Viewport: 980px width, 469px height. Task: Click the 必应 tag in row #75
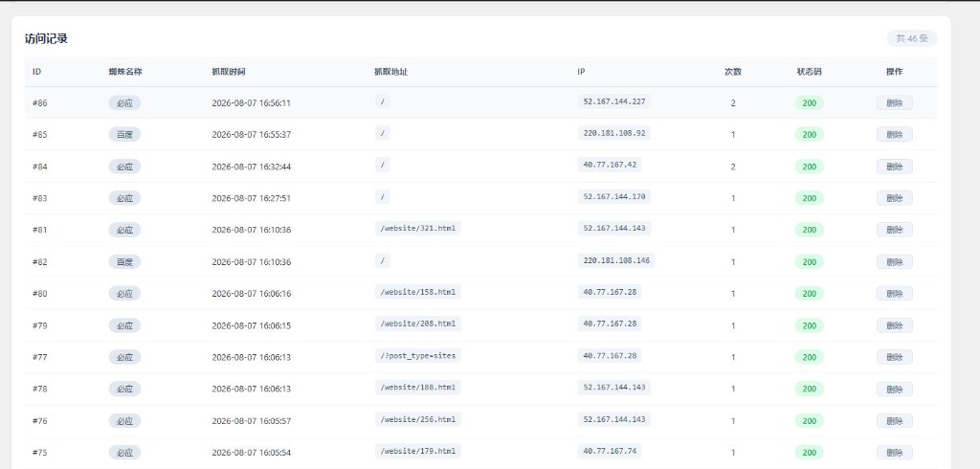[x=124, y=452]
